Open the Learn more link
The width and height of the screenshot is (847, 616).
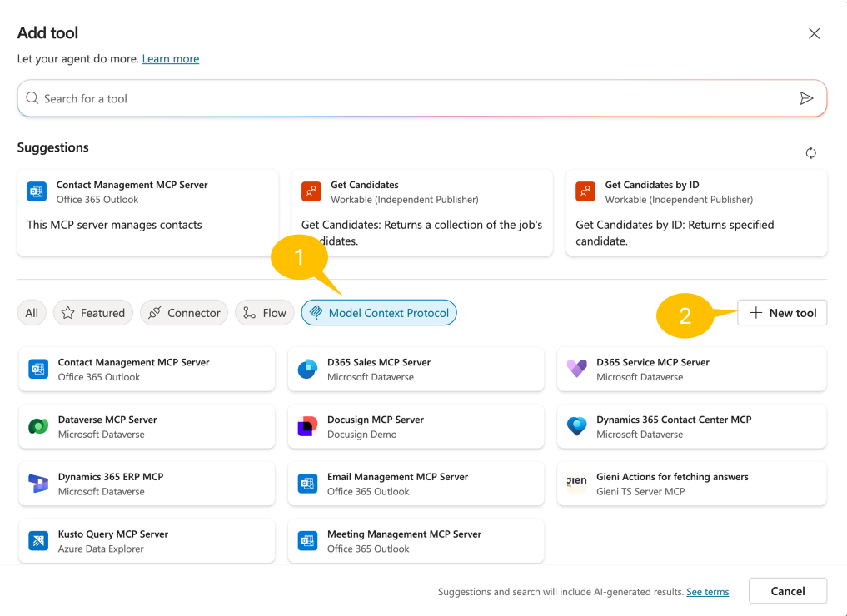click(x=171, y=58)
